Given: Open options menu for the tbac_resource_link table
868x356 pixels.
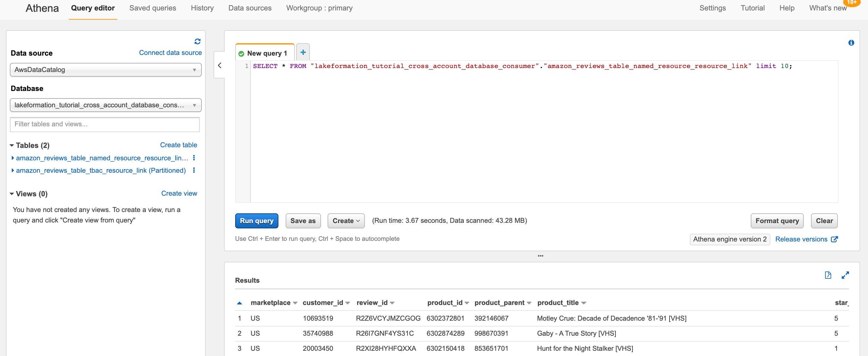Looking at the screenshot, I should click(194, 170).
